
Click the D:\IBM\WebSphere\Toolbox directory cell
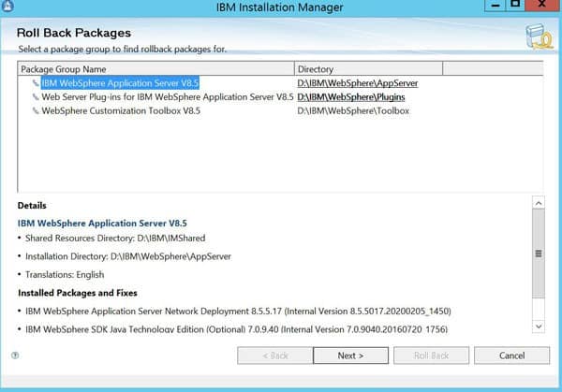coord(353,111)
